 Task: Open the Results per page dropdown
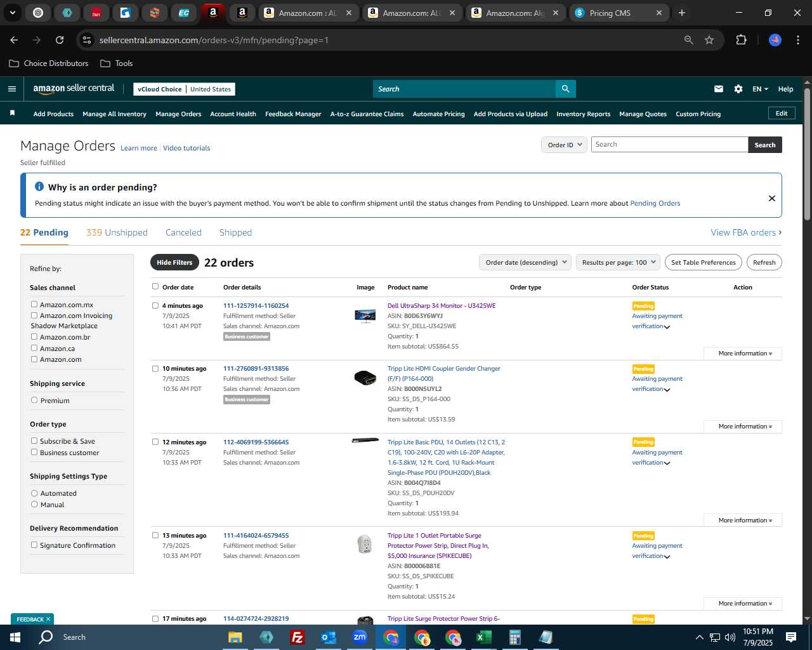coord(618,262)
